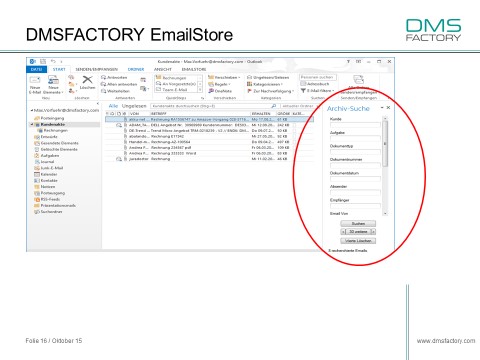Toggle Ungelesen/Gelesen for the message
Screen dimensions: 480x360
point(268,77)
